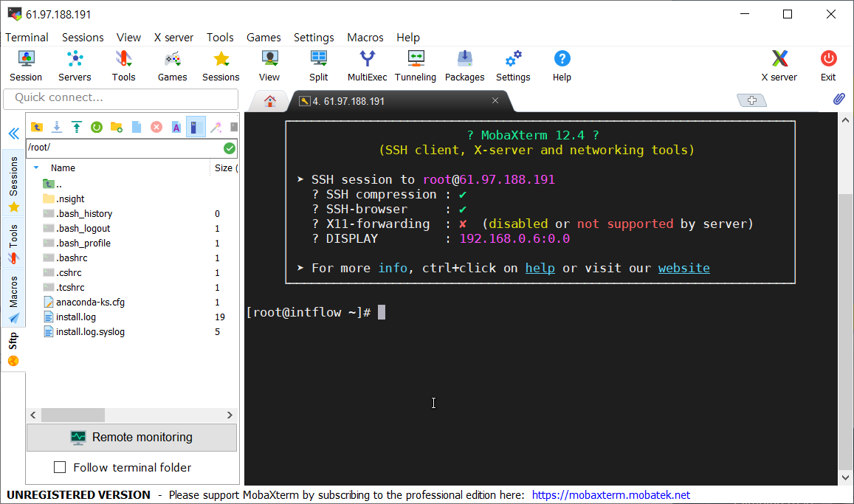Viewport: 854px width, 504px height.
Task: Open the Settings gears toolbar button
Action: (513, 66)
